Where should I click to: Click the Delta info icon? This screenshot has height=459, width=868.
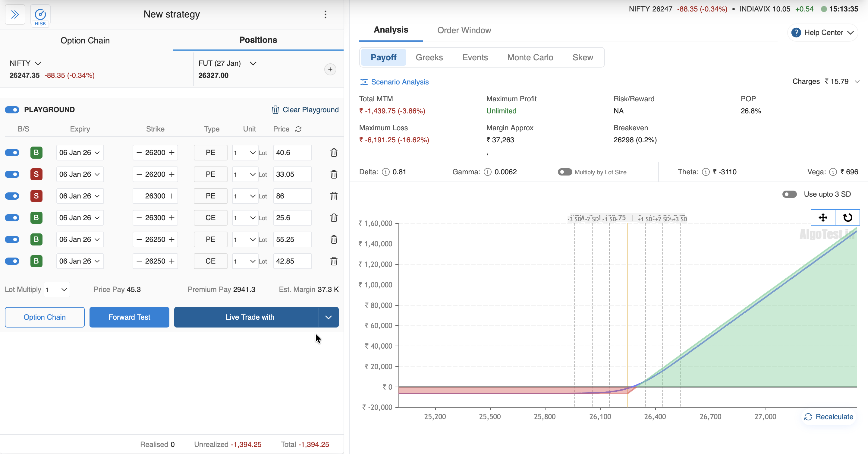tap(385, 172)
